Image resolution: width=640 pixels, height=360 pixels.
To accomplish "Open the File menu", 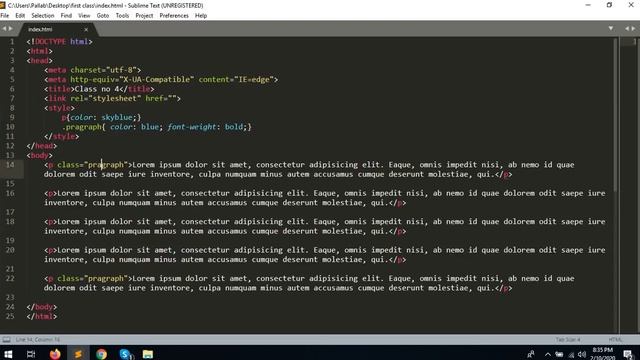I will [x=5, y=16].
